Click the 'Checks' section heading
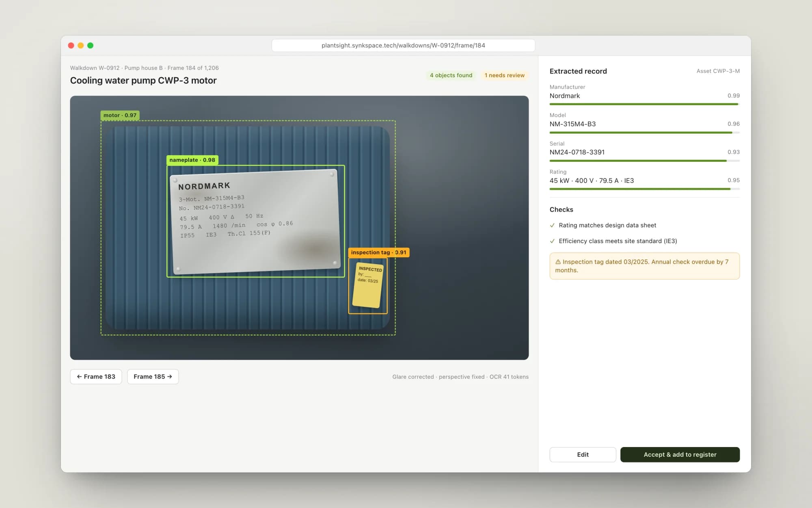The width and height of the screenshot is (812, 508). pos(561,210)
